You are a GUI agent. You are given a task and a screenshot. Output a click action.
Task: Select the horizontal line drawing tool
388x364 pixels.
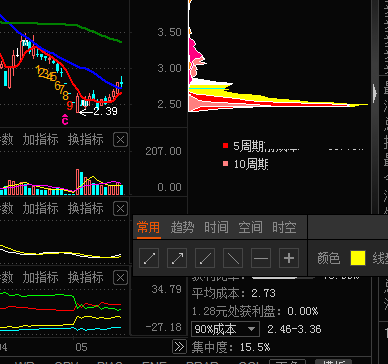[x=261, y=258]
